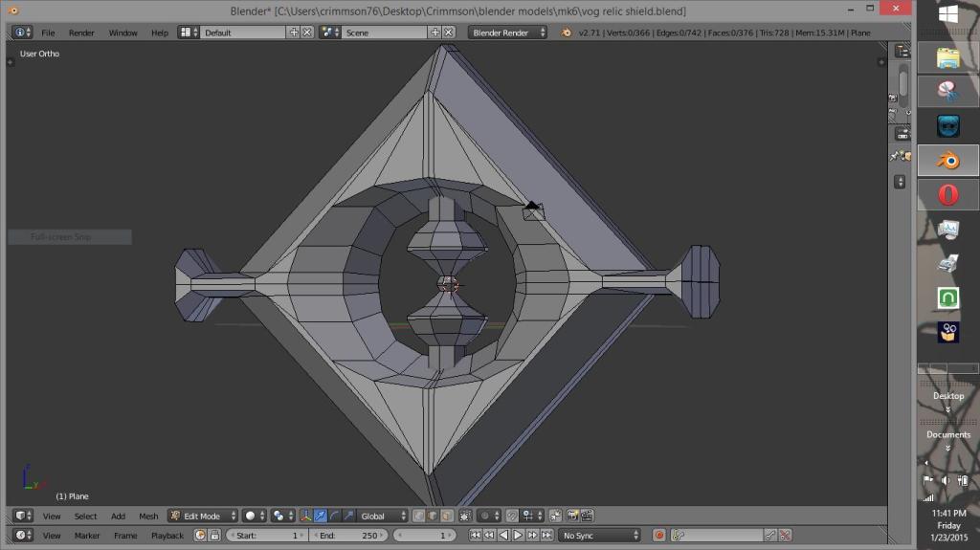980x550 pixels.
Task: Open Opera browser from the taskbar
Action: (x=947, y=195)
